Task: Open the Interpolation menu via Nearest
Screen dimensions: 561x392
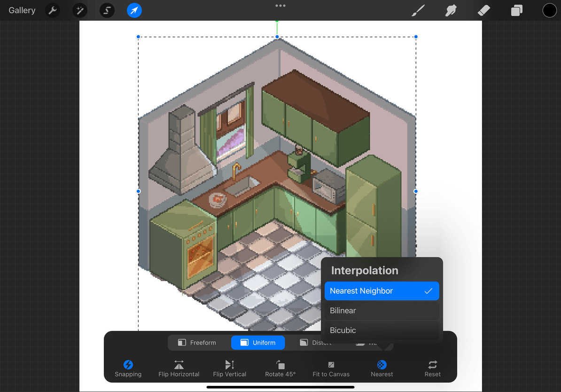Action: click(382, 368)
